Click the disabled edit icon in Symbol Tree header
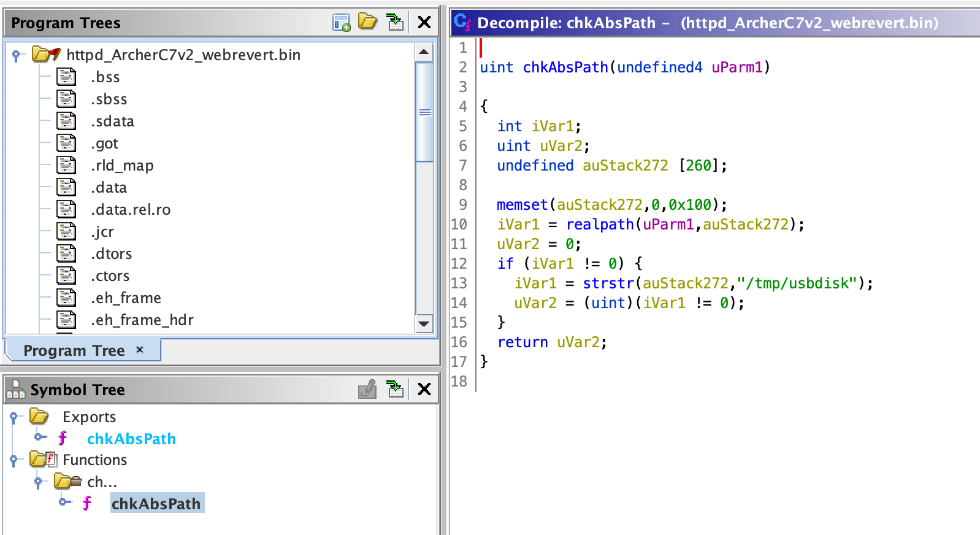This screenshot has height=535, width=980. point(367,389)
